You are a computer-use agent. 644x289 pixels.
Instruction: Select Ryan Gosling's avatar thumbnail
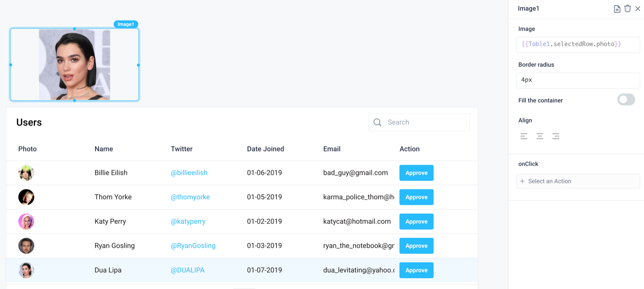point(26,246)
